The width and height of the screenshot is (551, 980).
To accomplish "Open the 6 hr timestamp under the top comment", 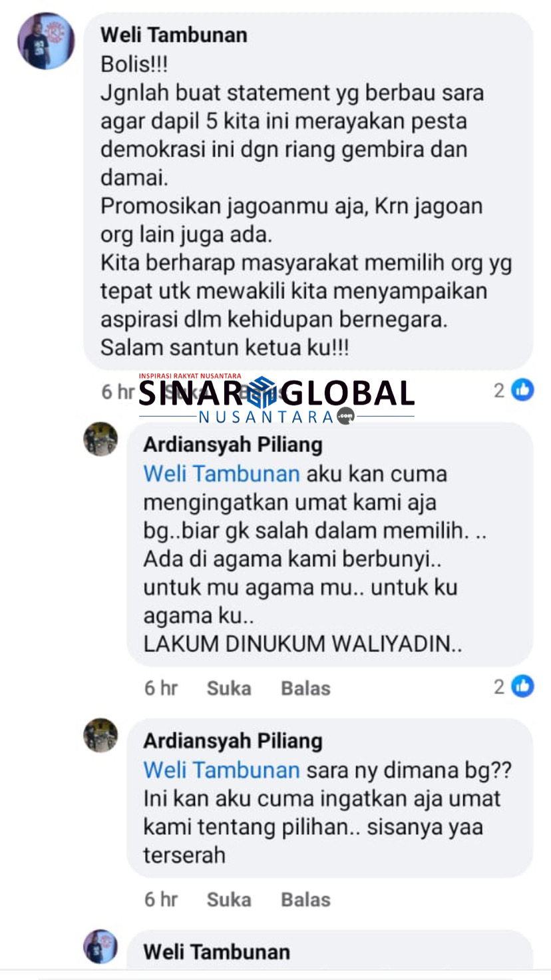I will [x=118, y=392].
